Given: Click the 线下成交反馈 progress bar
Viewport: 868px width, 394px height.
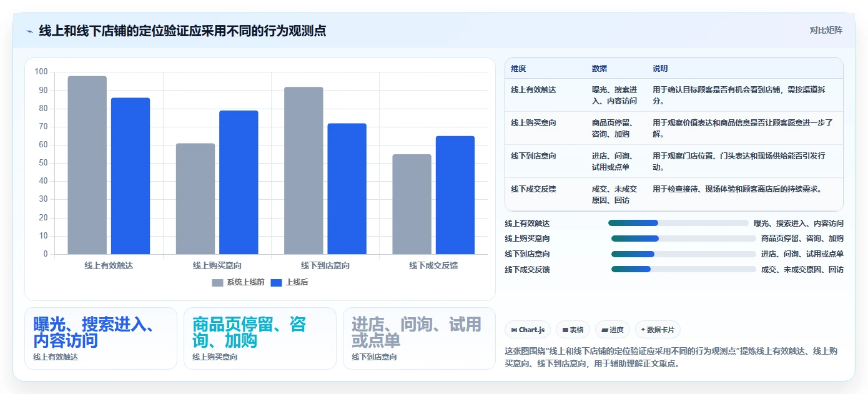Looking at the screenshot, I should coord(684,269).
